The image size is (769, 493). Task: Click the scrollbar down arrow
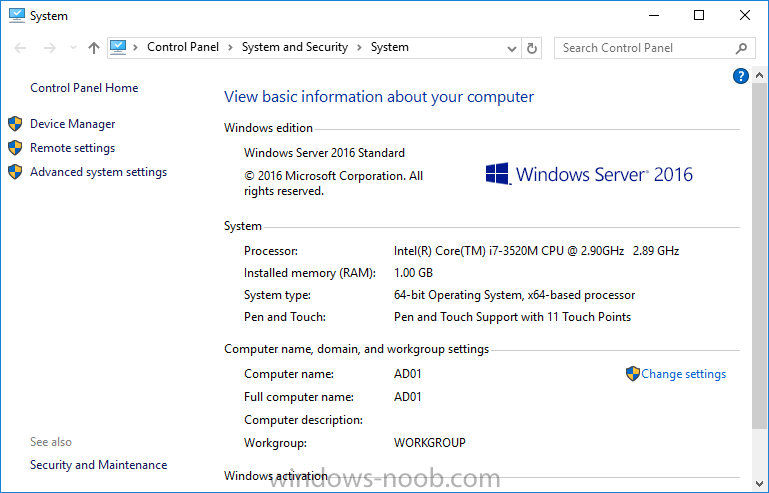[x=759, y=484]
